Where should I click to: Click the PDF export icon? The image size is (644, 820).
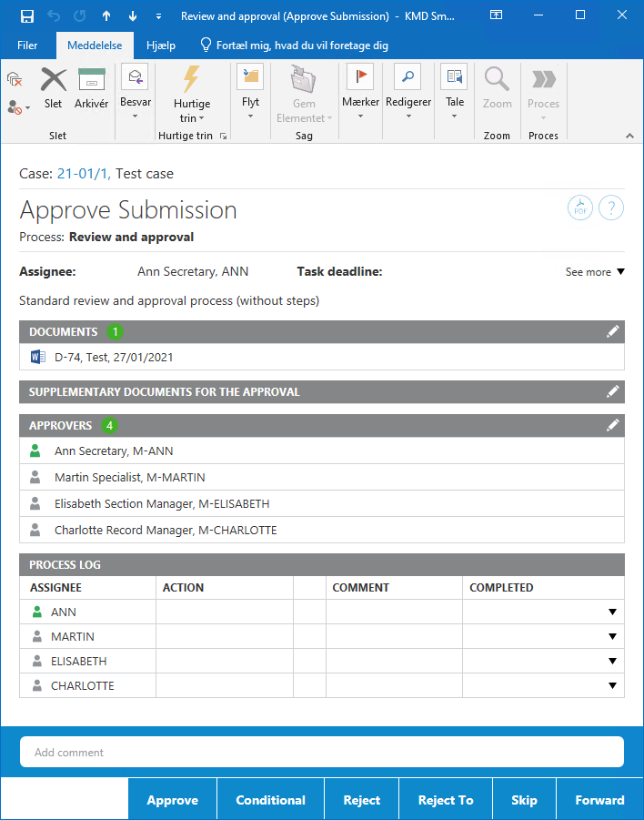(x=580, y=208)
